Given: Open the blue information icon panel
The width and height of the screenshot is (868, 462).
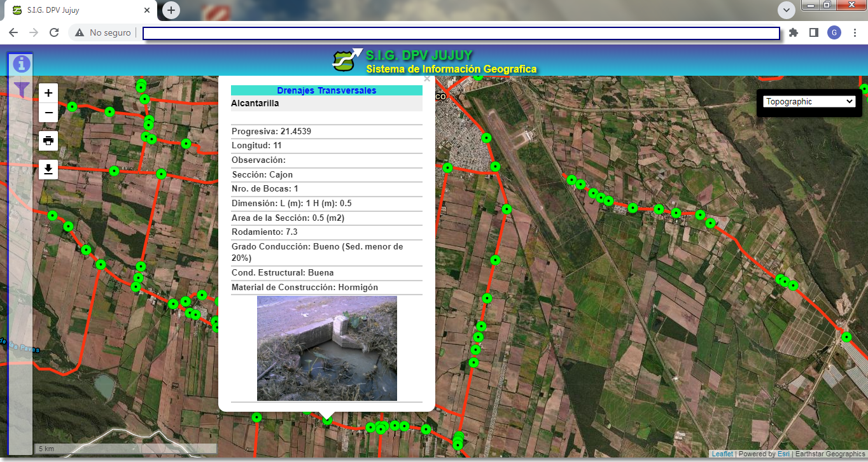Looking at the screenshot, I should click(22, 64).
